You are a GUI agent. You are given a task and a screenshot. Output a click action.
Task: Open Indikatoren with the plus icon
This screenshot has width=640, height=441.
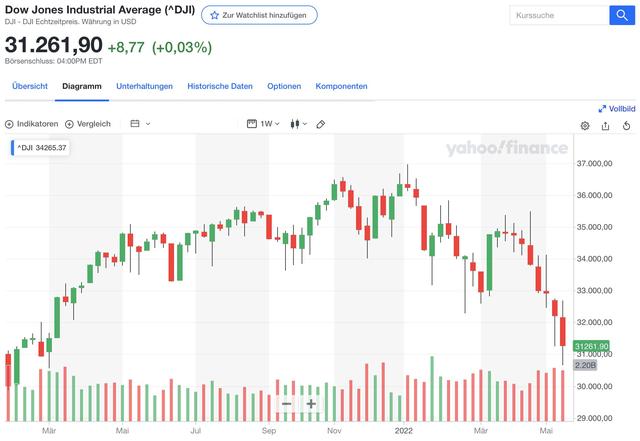click(9, 124)
